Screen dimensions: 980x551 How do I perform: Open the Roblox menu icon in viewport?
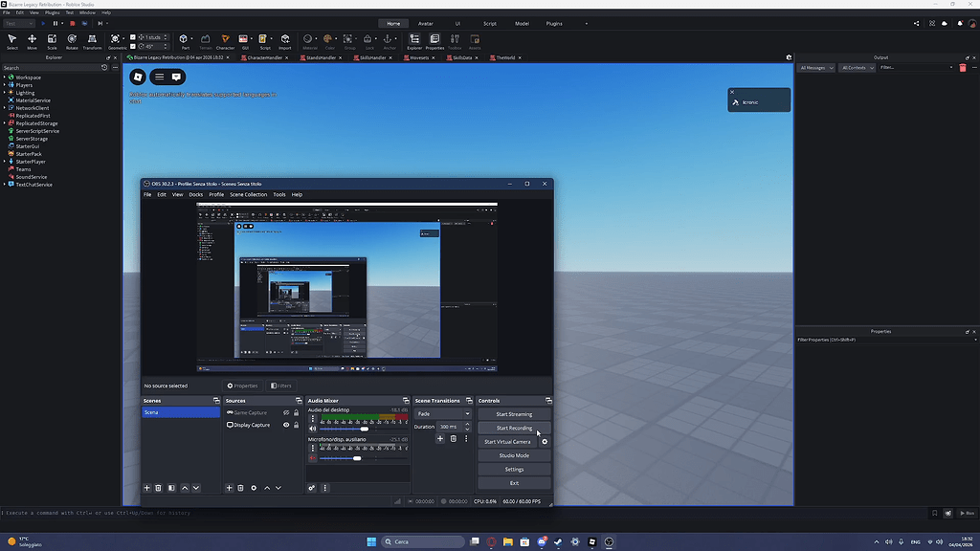coord(138,77)
